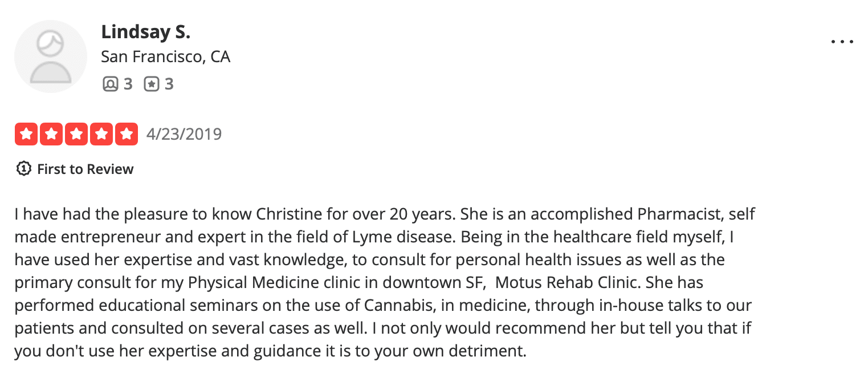Click the friends count number 3
868x377 pixels.
(128, 84)
